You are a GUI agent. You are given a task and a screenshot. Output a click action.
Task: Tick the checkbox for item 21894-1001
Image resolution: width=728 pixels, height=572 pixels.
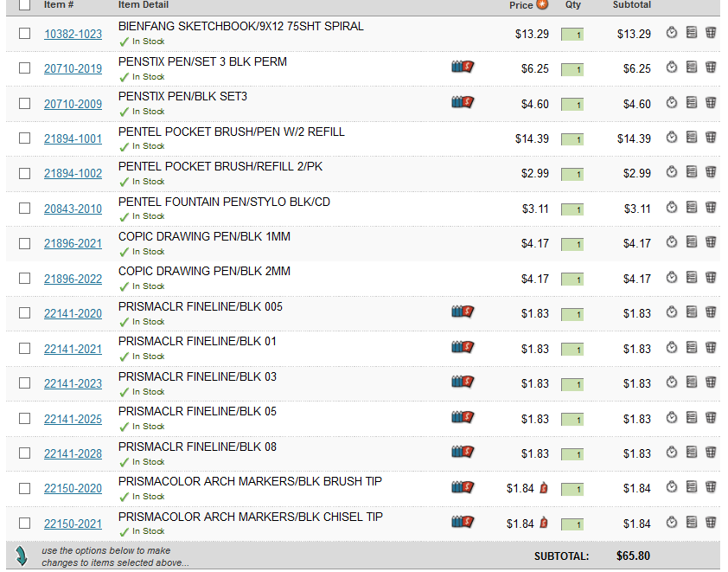pos(24,138)
